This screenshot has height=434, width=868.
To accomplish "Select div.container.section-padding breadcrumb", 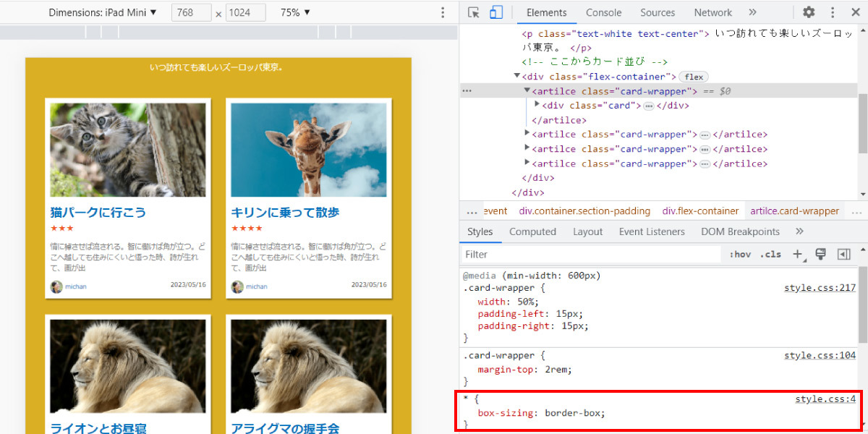I will [584, 211].
